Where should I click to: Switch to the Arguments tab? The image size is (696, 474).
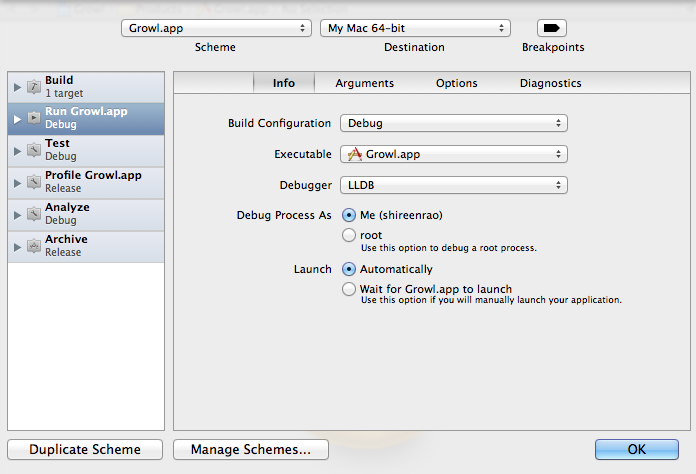click(364, 83)
